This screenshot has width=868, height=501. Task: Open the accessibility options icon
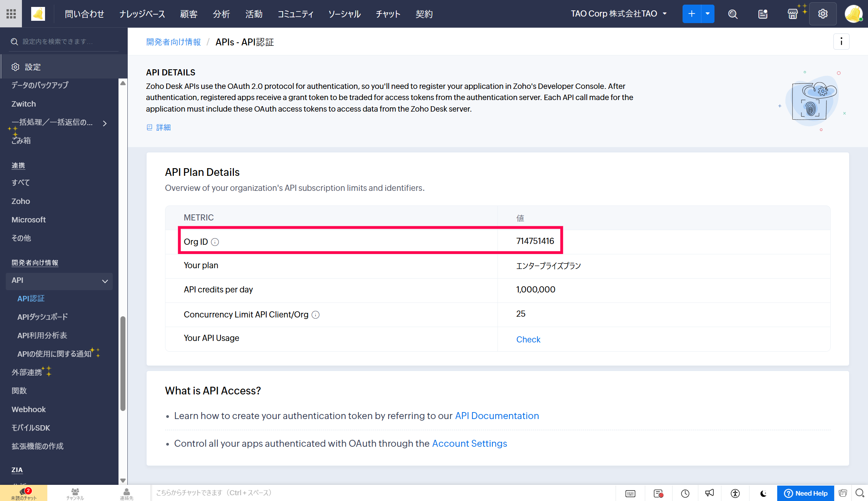coord(735,493)
